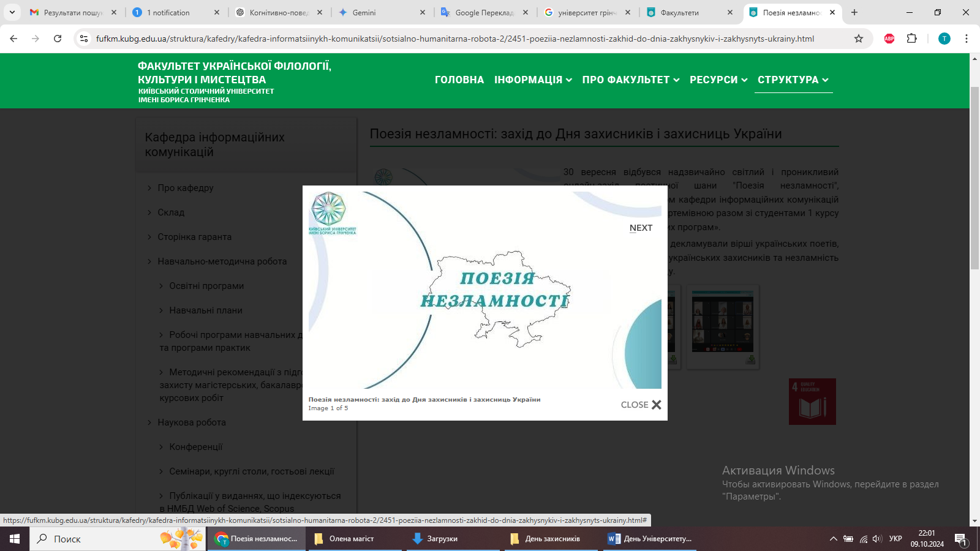This screenshot has height=551, width=980.
Task: Close the lightbox with the X icon
Action: (x=656, y=405)
